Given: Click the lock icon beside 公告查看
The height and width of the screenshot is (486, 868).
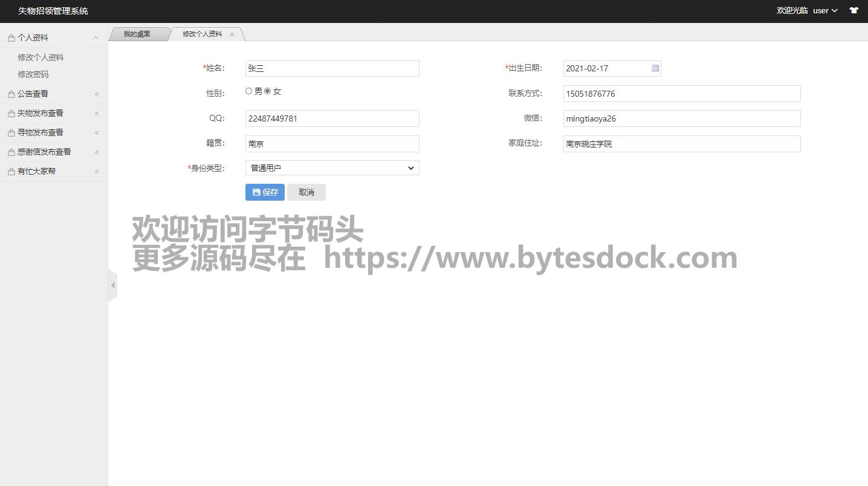Looking at the screenshot, I should (x=11, y=94).
